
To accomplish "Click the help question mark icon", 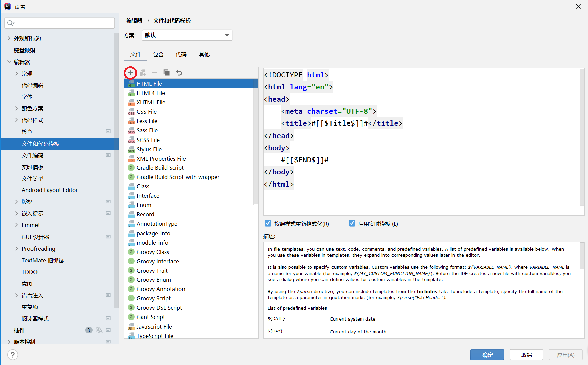I will [12, 355].
